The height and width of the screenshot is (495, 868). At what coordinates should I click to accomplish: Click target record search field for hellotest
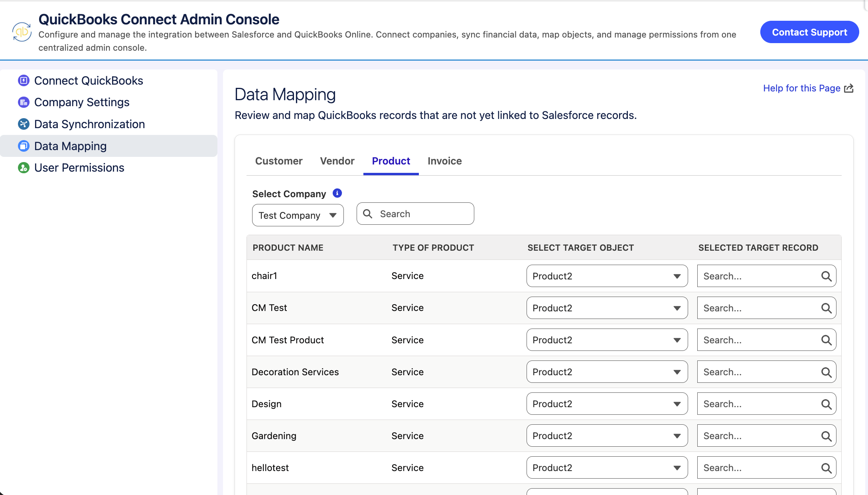767,467
